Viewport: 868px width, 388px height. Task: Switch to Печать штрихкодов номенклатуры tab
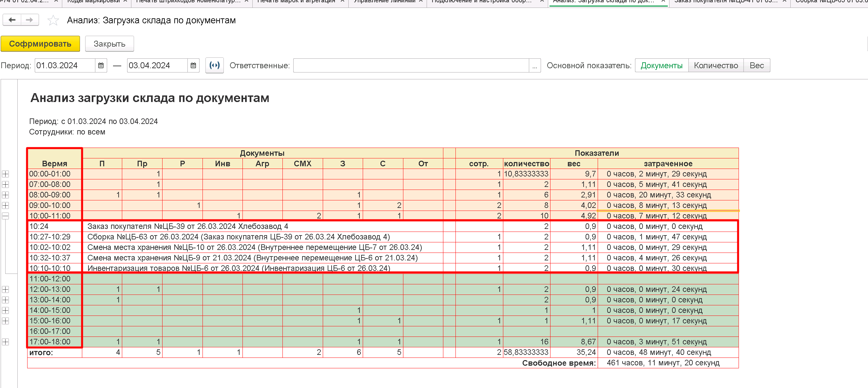pyautogui.click(x=188, y=2)
